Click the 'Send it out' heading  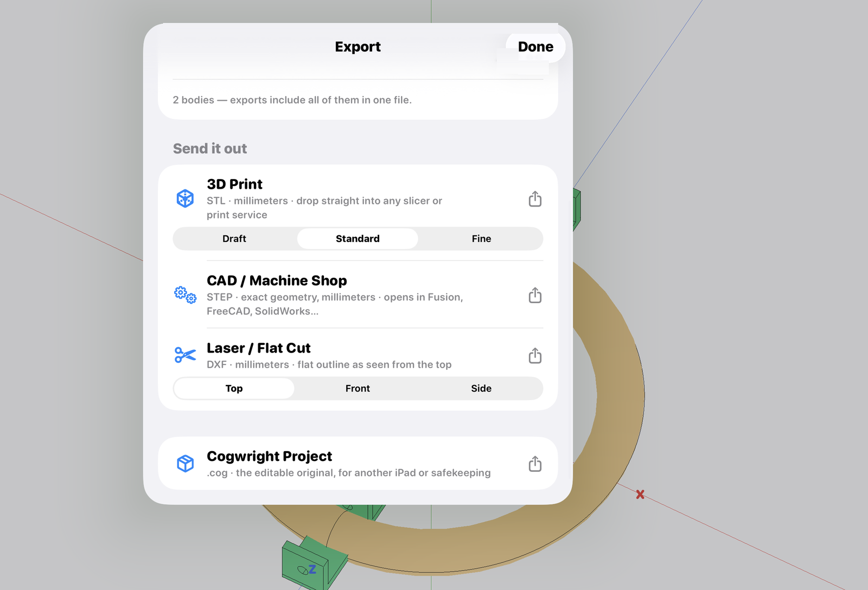pos(210,149)
